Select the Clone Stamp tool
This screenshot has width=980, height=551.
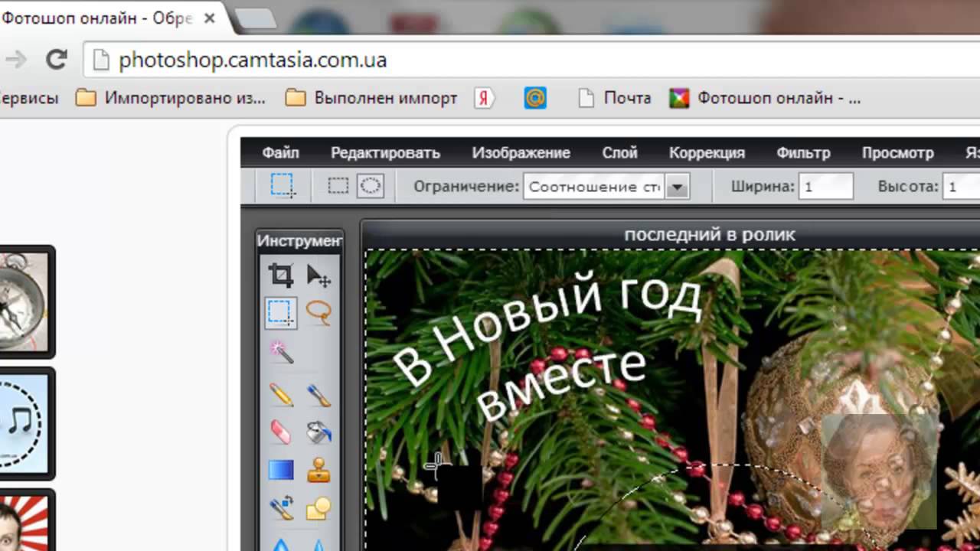[318, 470]
